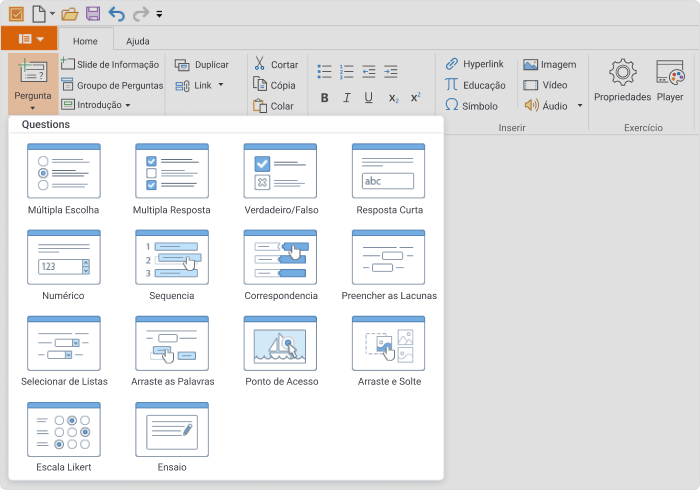Insert a Vídeo
Viewport: 700px width, 490px height.
point(545,85)
